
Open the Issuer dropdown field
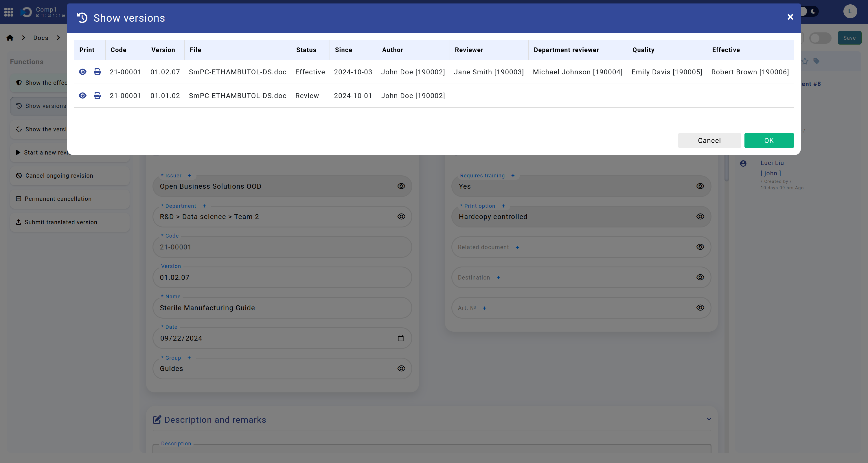(x=282, y=186)
